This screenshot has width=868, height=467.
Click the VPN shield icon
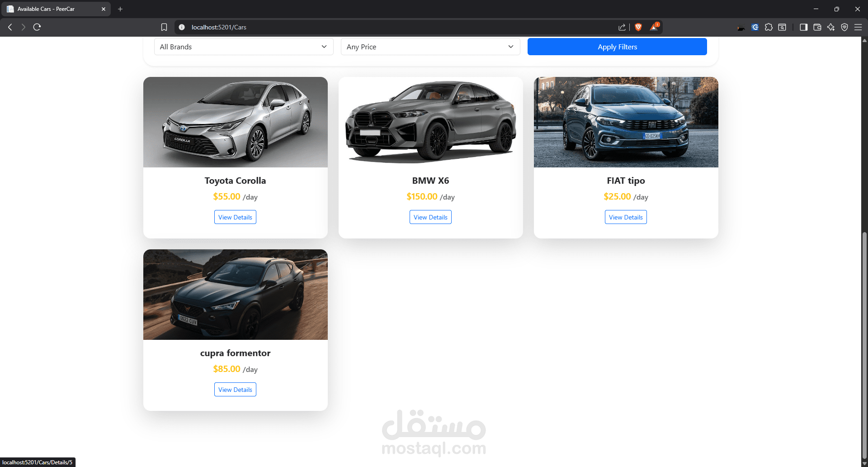coord(844,27)
